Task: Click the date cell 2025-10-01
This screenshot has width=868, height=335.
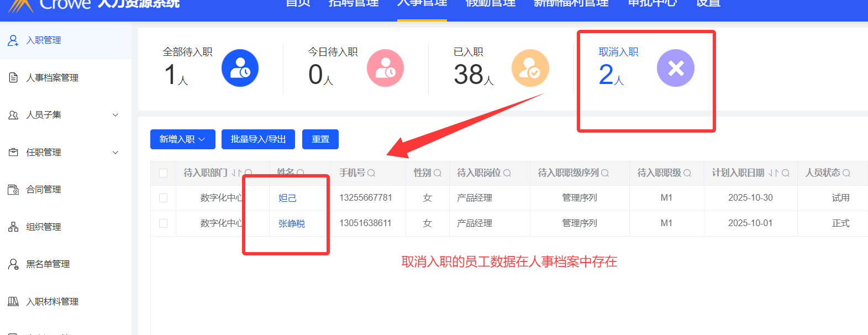Action: click(x=750, y=223)
